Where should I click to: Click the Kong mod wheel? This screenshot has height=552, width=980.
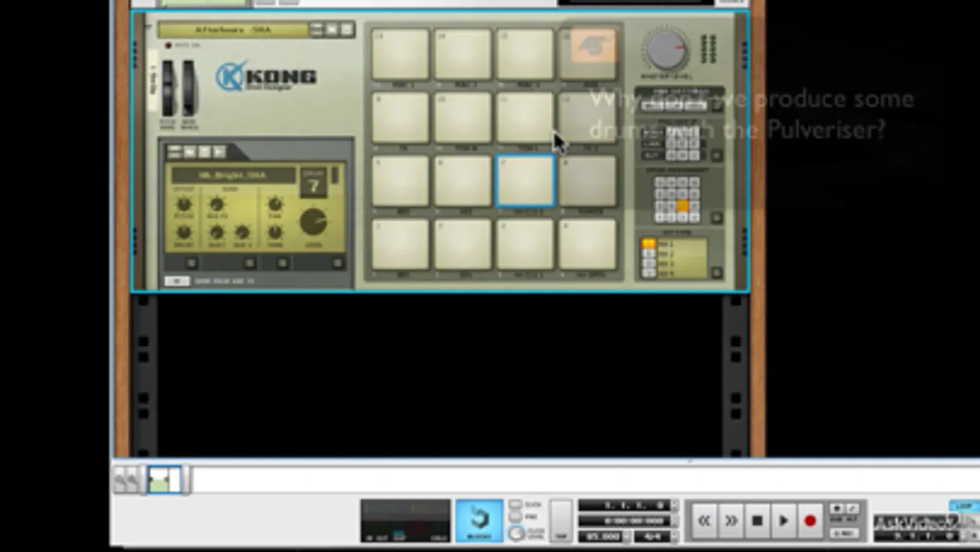tap(189, 88)
